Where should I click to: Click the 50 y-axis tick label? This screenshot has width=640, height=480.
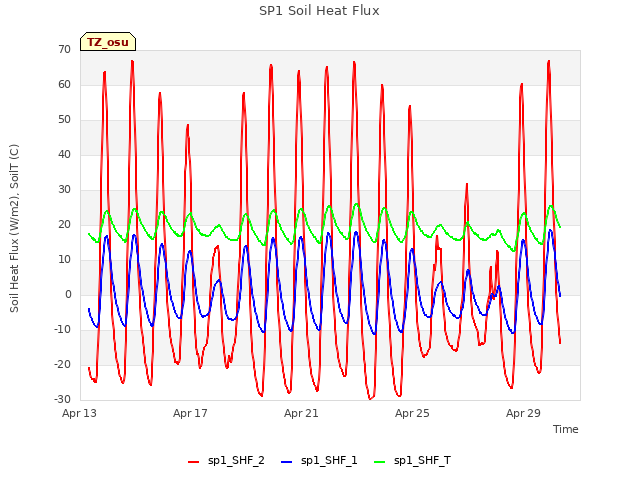click(64, 120)
